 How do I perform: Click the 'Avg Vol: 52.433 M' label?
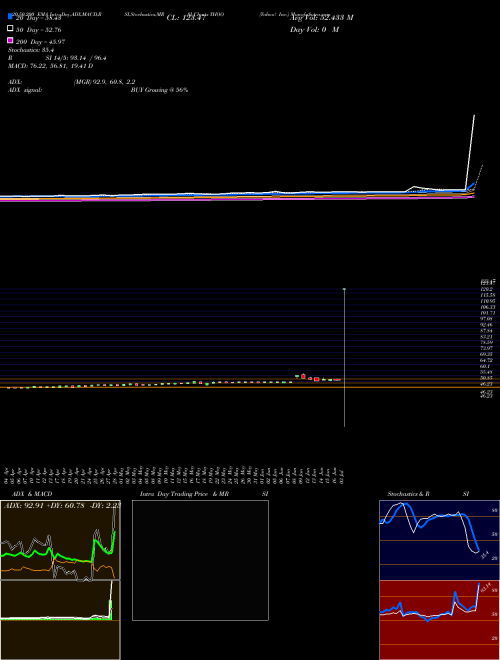click(x=322, y=18)
